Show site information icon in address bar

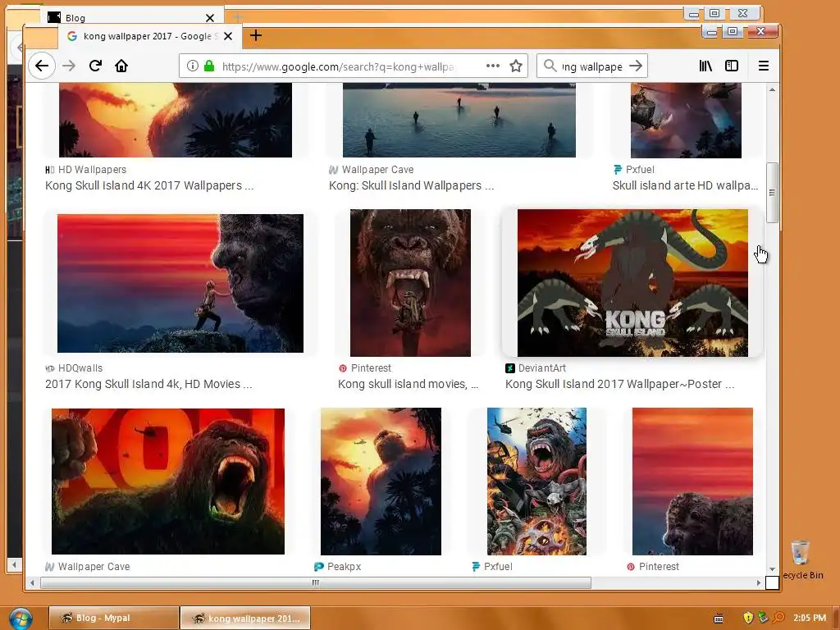pos(192,66)
